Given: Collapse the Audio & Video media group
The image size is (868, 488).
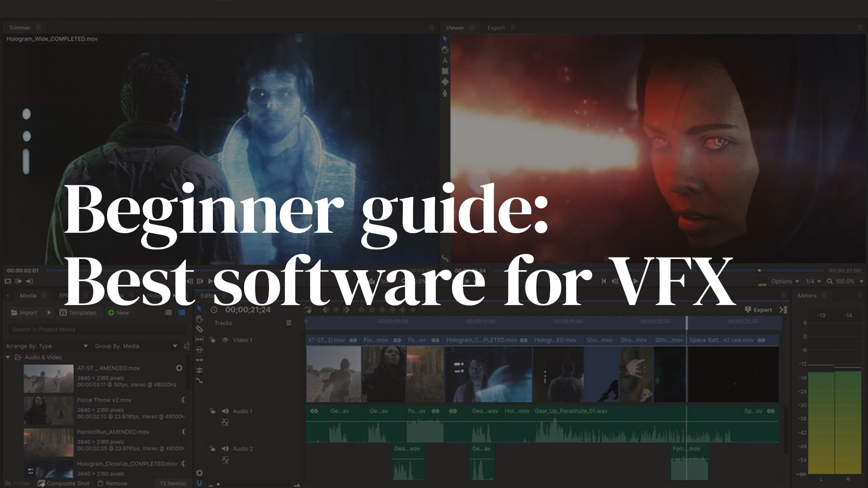Looking at the screenshot, I should point(9,357).
